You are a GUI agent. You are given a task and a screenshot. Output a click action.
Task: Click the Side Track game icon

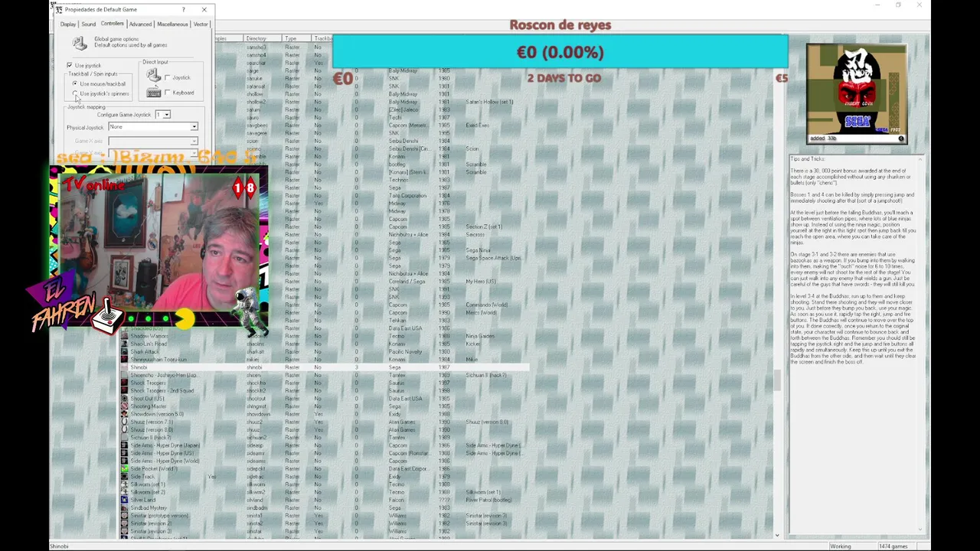coord(124,477)
